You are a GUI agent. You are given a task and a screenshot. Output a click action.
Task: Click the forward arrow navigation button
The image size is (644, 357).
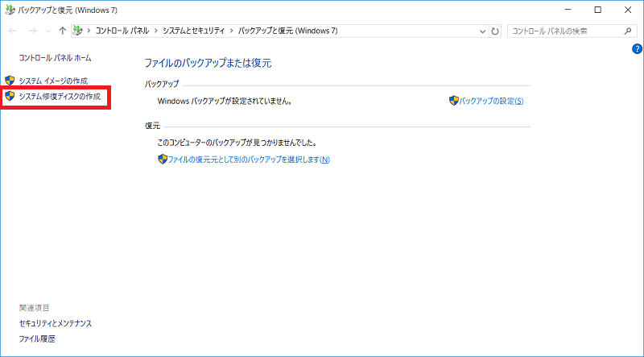(33, 31)
